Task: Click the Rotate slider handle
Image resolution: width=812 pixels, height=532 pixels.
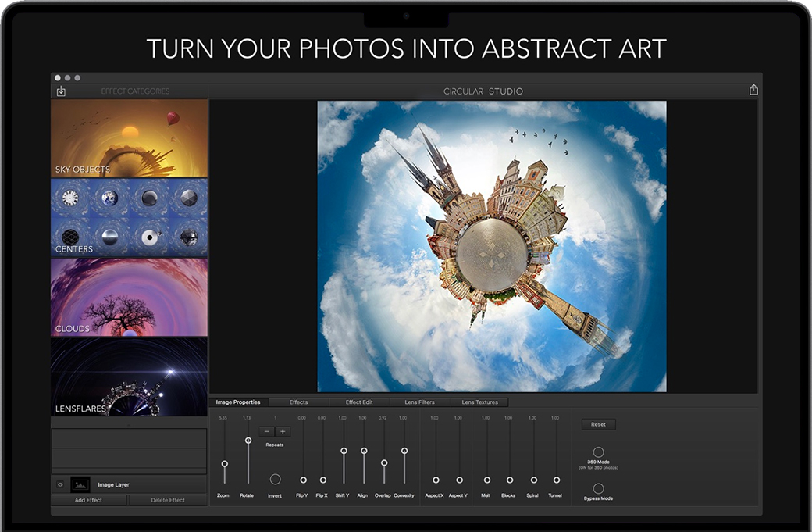Action: point(248,441)
